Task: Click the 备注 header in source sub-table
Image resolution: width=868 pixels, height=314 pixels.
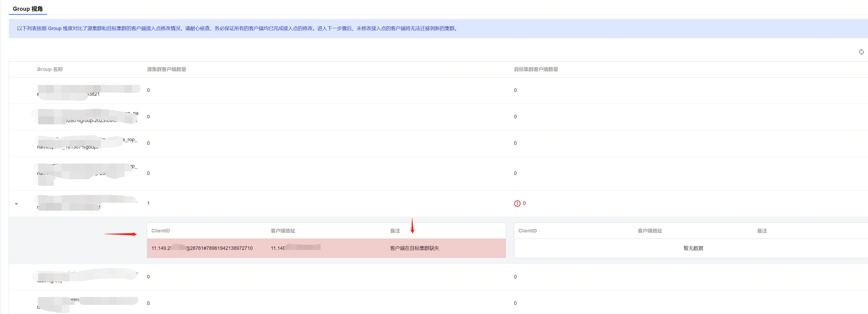Action: (395, 231)
